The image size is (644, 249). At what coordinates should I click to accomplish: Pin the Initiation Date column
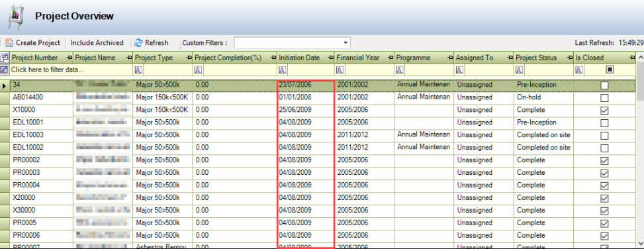[330, 58]
